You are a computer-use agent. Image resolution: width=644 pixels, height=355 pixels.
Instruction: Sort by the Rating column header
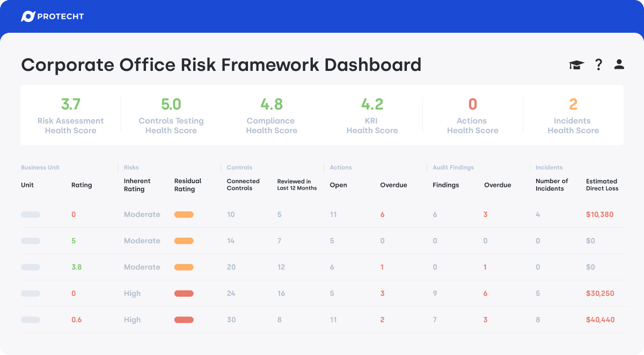[x=82, y=185]
